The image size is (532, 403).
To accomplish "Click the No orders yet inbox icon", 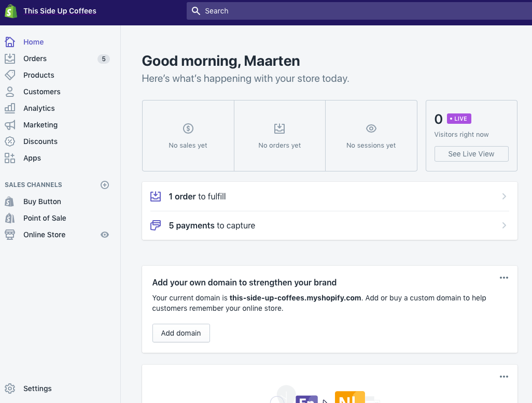I will click(279, 128).
